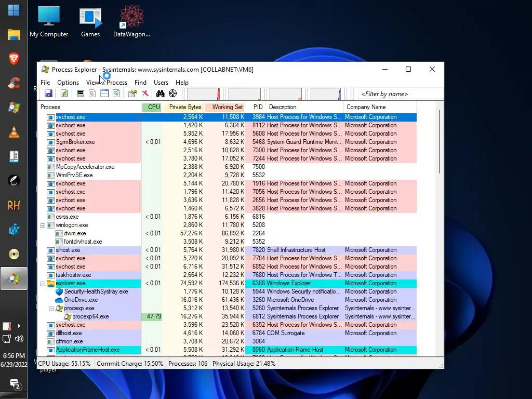This screenshot has width=532, height=399.
Task: Click the svchost.exe row with PID 8112
Action: click(x=228, y=125)
